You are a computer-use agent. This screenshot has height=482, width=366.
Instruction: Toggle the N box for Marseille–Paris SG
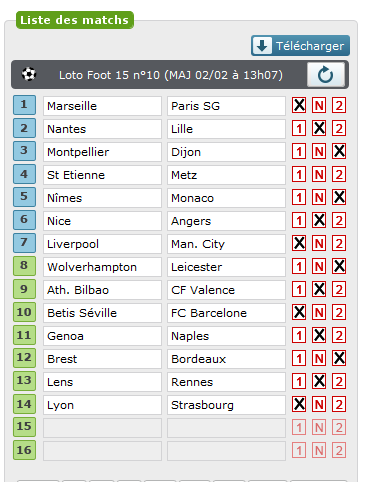(x=319, y=106)
